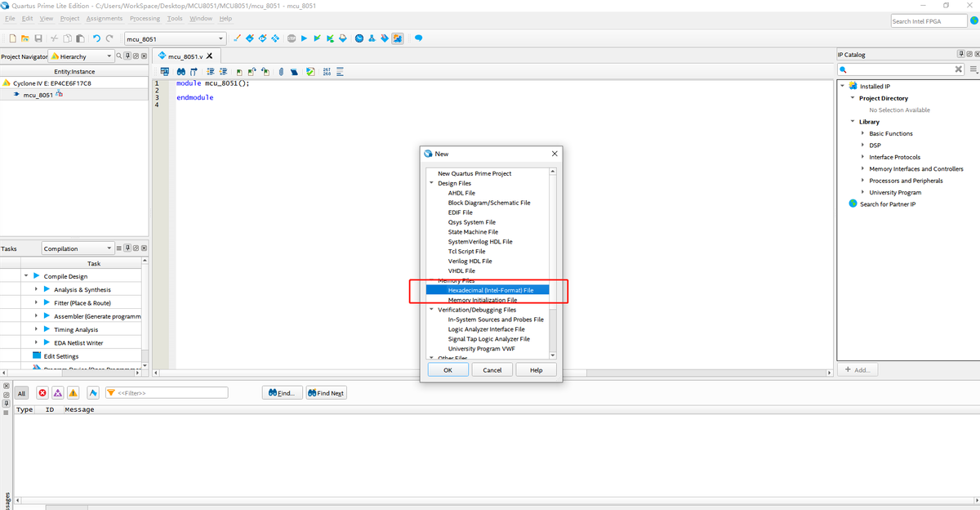Show critical warnings with the purple triangle filter
The image size is (980, 510).
57,393
